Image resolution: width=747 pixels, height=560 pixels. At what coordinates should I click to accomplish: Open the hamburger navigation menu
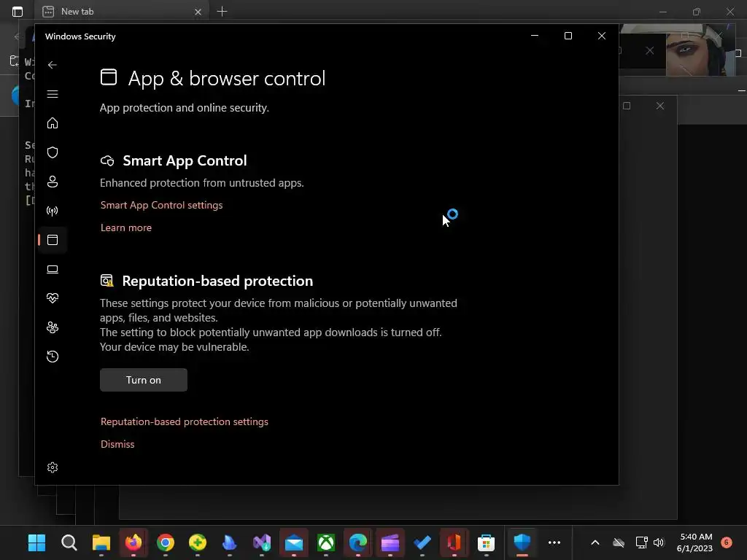tap(53, 94)
